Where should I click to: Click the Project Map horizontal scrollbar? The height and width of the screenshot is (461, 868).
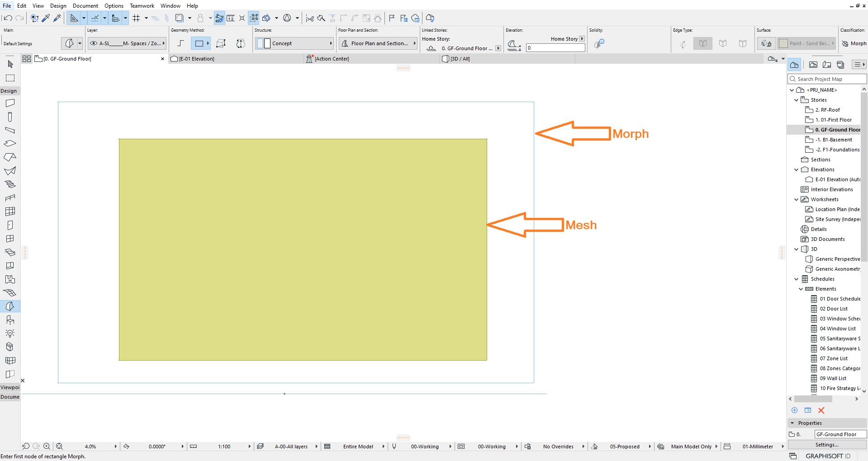click(813, 399)
